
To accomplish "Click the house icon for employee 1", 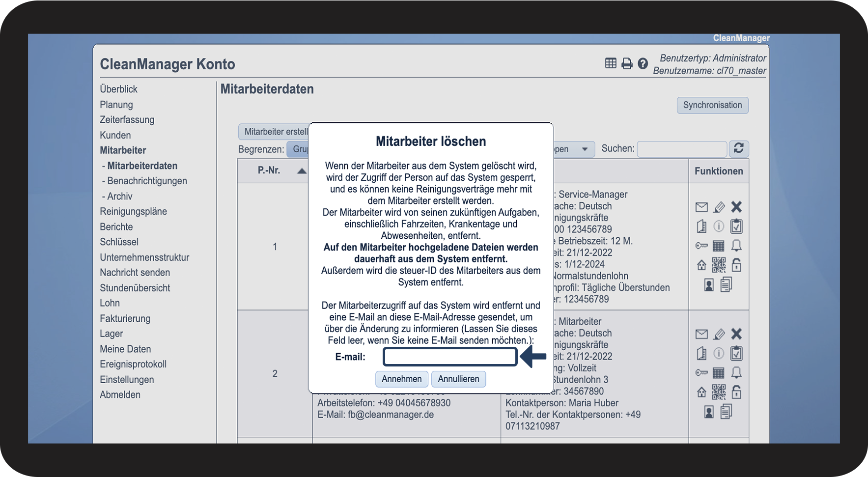I will [701, 265].
